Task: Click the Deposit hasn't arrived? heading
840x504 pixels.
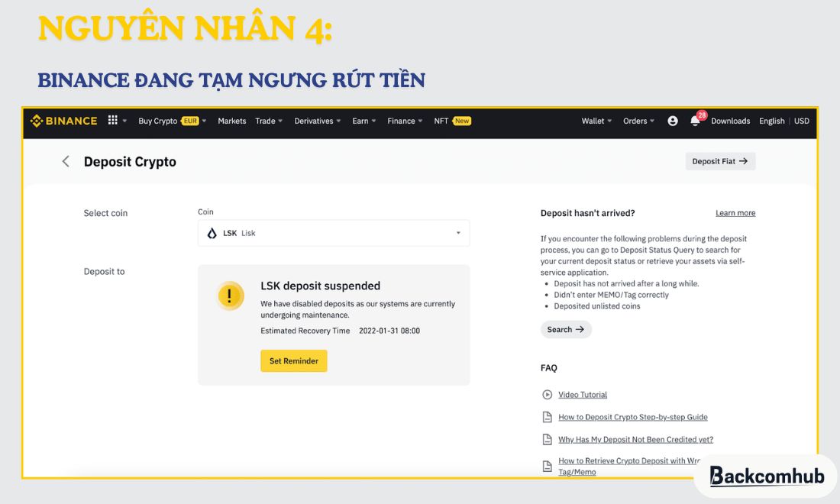Action: pyautogui.click(x=588, y=213)
